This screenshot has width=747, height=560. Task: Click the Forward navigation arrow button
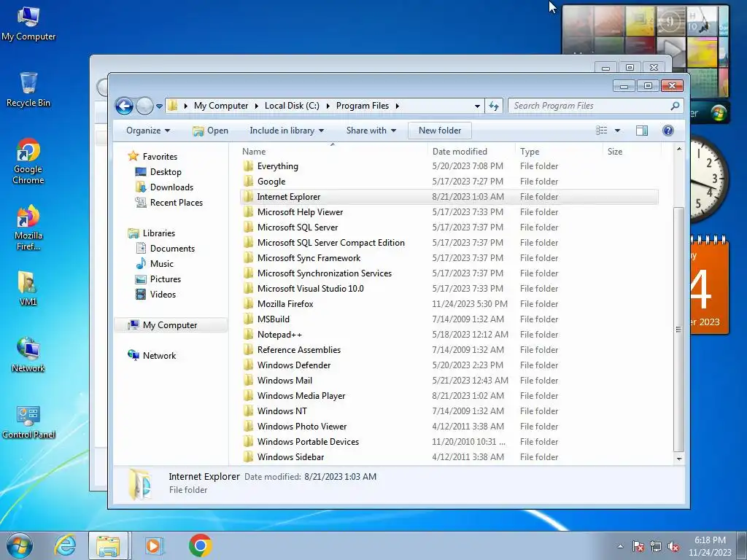pyautogui.click(x=144, y=106)
